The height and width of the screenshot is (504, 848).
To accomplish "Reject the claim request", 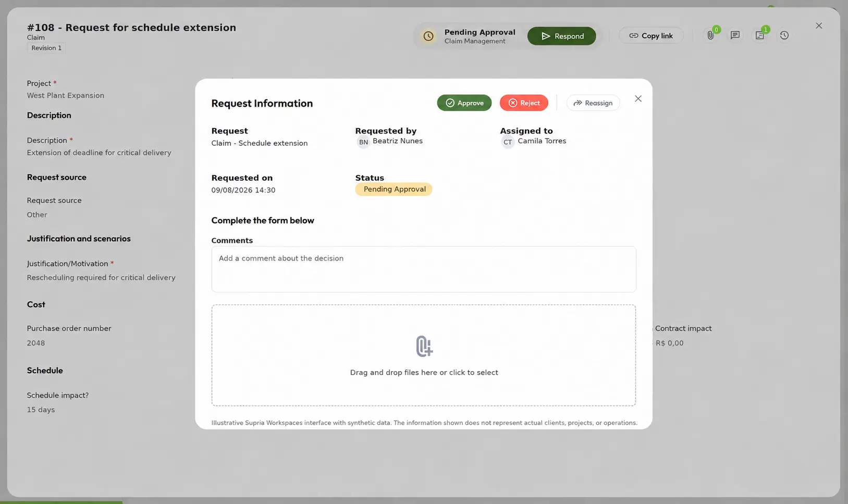I will [x=523, y=103].
